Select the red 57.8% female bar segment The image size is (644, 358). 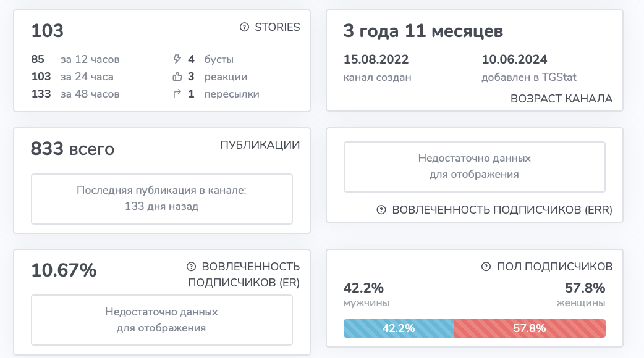pos(530,328)
